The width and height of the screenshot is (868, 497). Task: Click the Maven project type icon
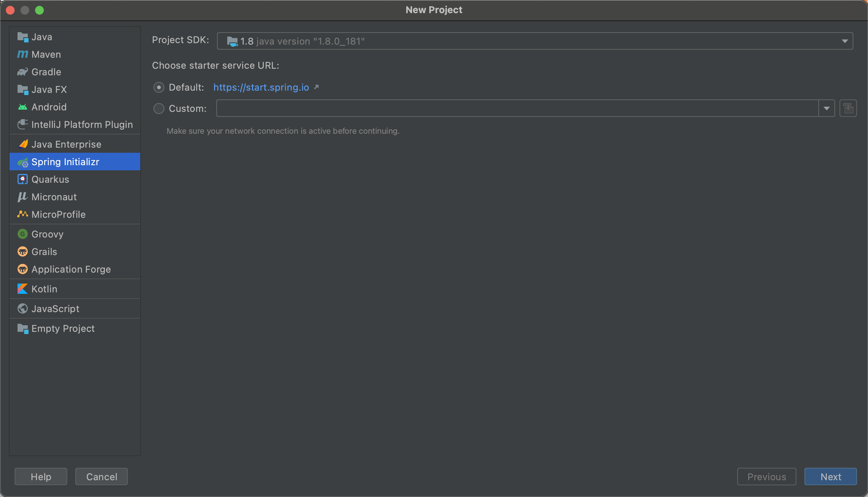[22, 54]
